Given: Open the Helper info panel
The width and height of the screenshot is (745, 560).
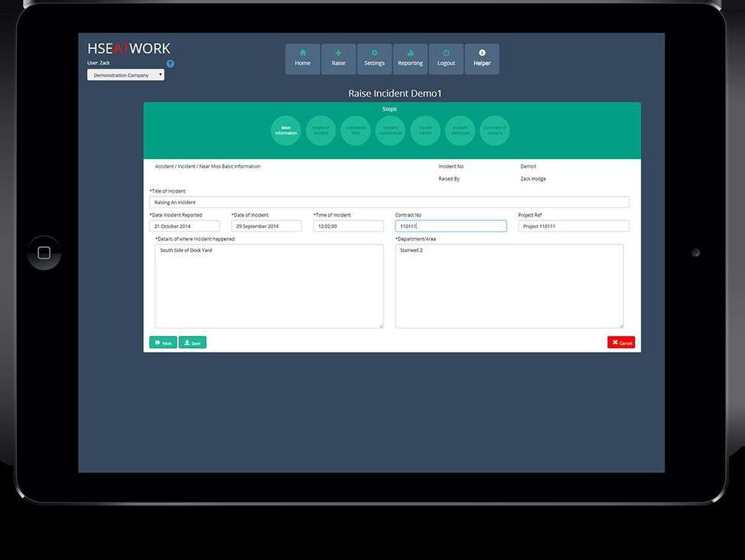Looking at the screenshot, I should [482, 59].
